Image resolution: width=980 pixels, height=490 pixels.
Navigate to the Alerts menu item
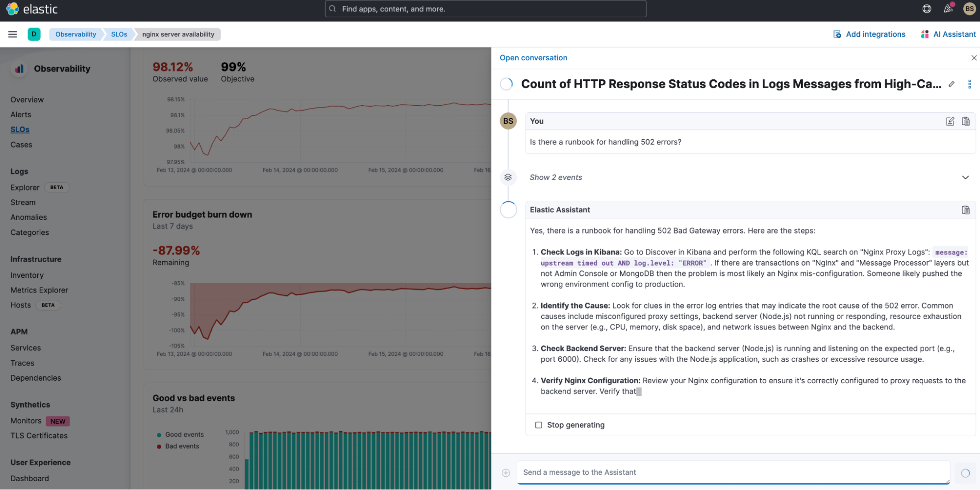pyautogui.click(x=21, y=114)
